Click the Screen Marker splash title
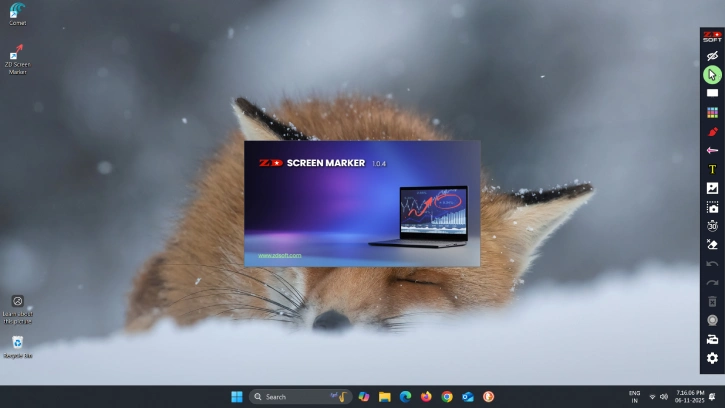The width and height of the screenshot is (725, 408). (326, 163)
